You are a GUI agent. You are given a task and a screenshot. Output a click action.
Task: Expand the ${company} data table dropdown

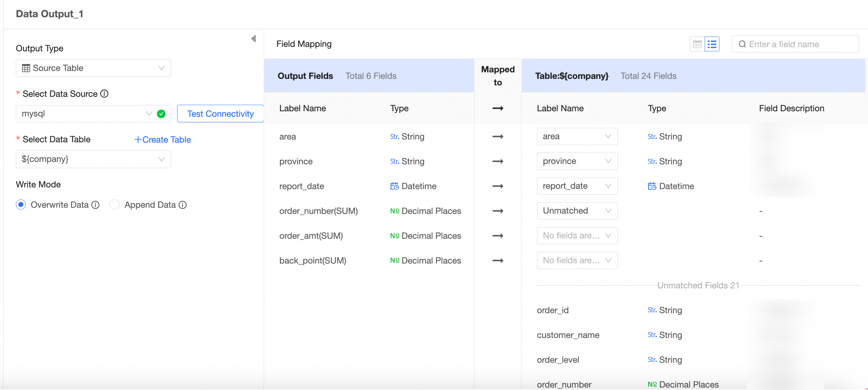tap(93, 159)
